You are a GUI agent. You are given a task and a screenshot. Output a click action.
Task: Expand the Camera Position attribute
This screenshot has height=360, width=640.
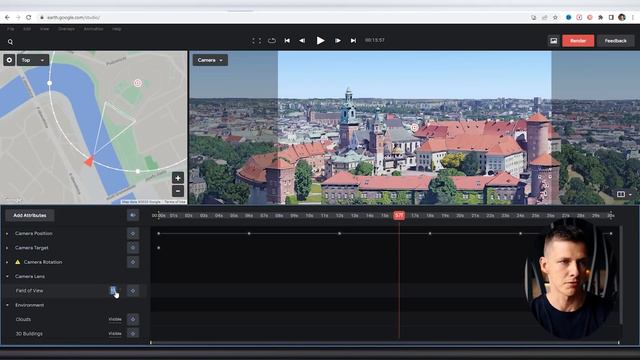[7, 233]
